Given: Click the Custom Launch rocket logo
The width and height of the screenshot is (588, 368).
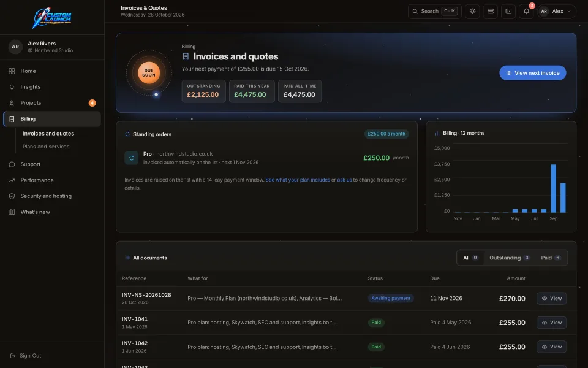Looking at the screenshot, I should pos(51,17).
